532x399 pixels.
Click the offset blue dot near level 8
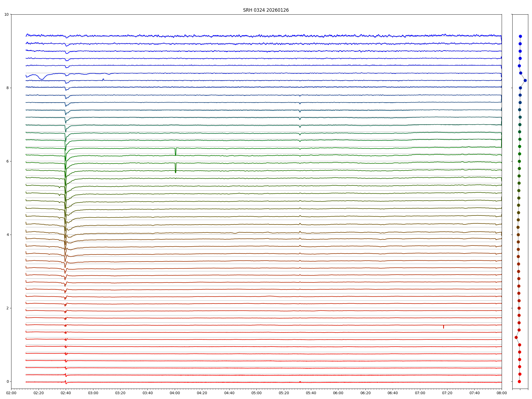coord(525,80)
